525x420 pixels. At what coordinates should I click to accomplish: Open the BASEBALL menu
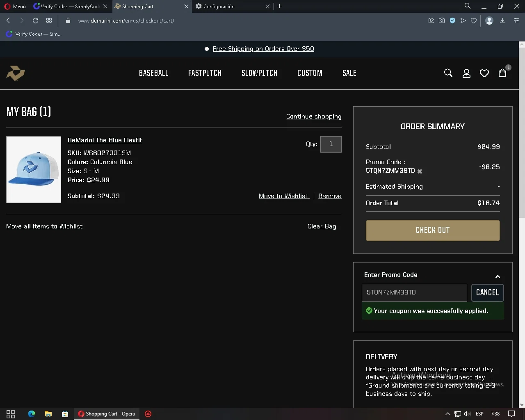pyautogui.click(x=154, y=73)
